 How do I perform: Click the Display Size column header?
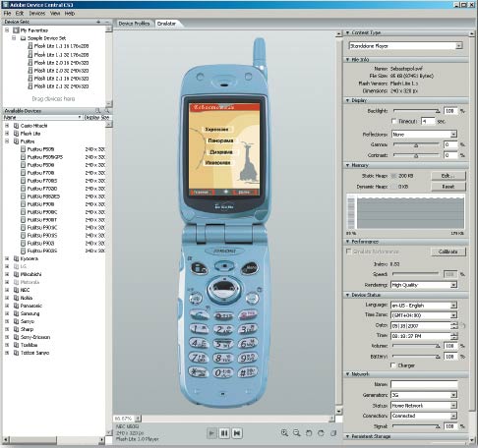[97, 117]
